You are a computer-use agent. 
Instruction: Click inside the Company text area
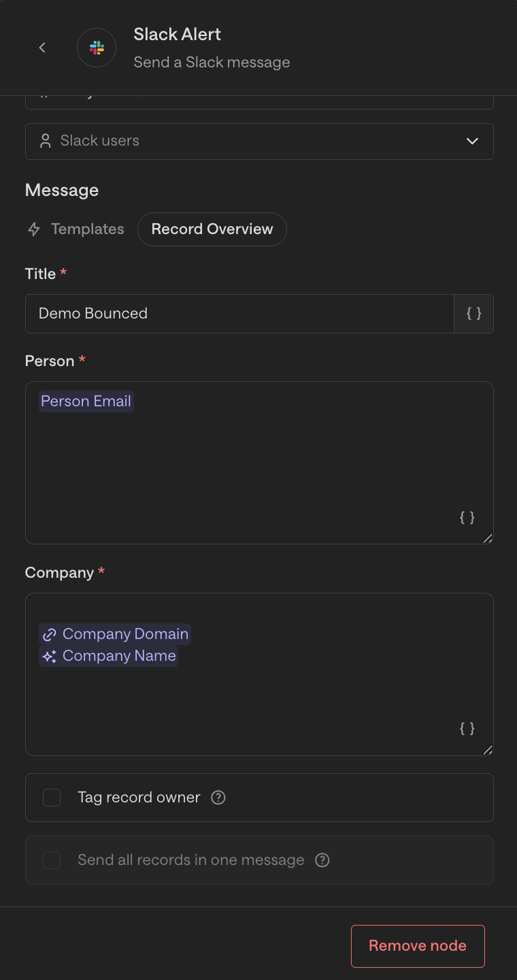259,674
